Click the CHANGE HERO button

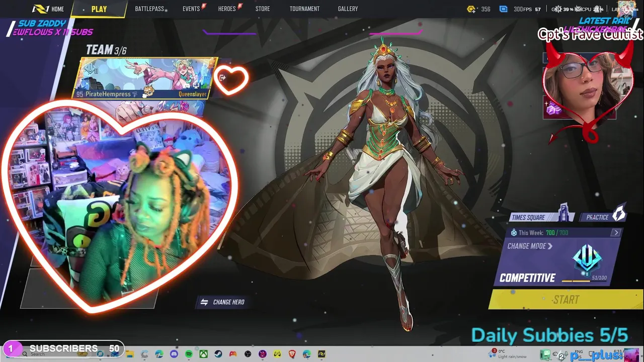[x=223, y=302]
